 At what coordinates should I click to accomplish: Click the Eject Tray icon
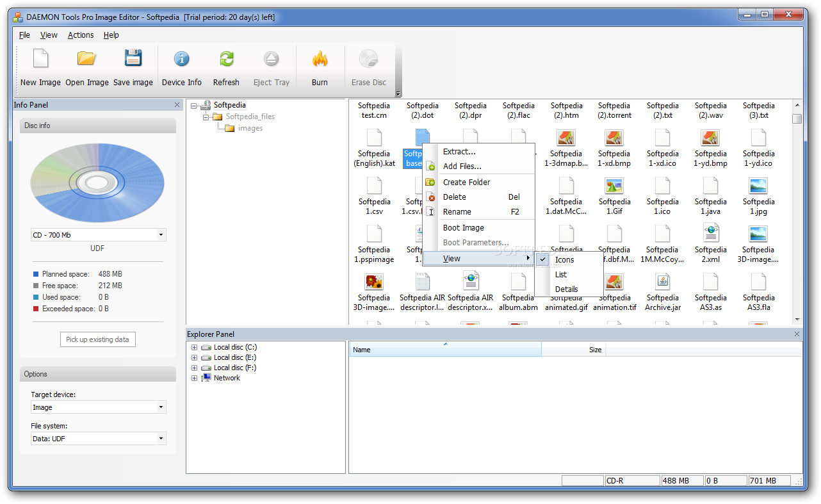(x=272, y=59)
